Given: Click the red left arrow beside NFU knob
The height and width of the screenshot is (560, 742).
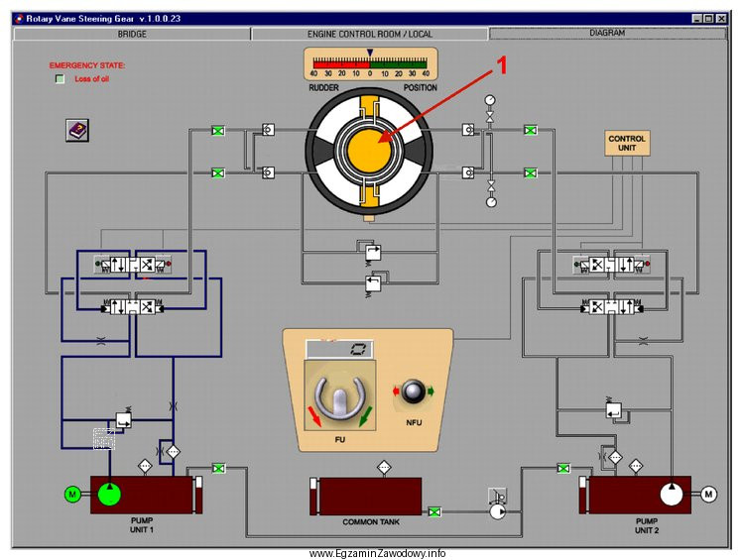Looking at the screenshot, I should coord(396,392).
